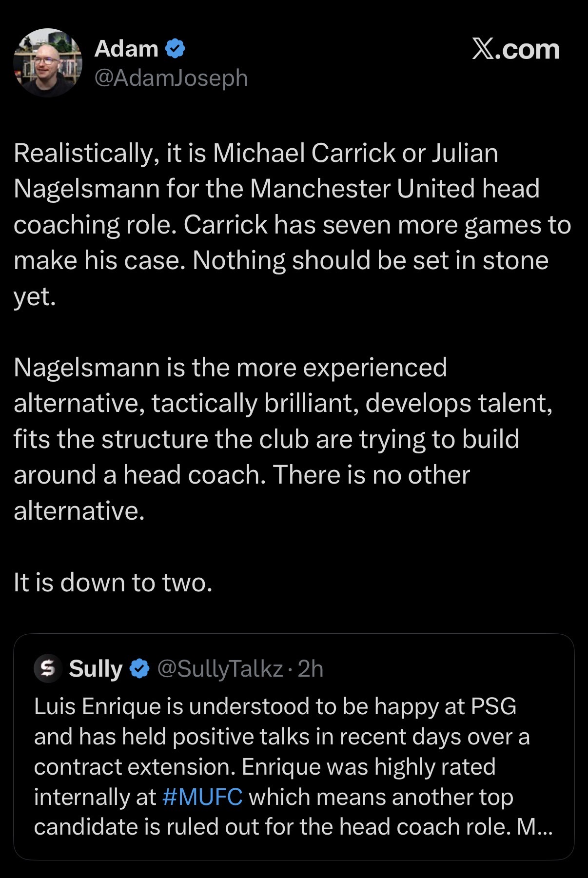Click the 2h timestamp on quoted post
Screen dimensions: 588x878
[x=311, y=668]
